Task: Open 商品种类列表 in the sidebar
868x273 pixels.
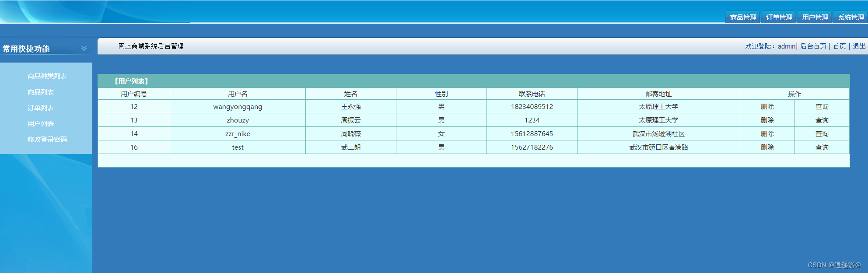Action: tap(47, 76)
